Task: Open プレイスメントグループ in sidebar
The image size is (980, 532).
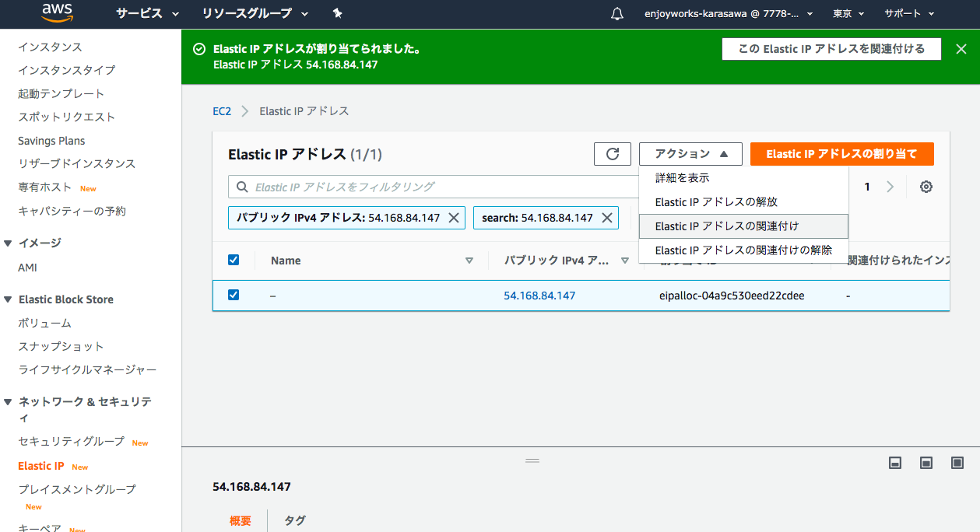Action: tap(77, 489)
